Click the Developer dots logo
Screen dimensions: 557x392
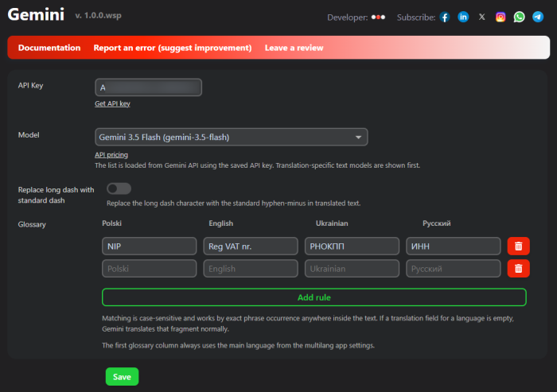[x=378, y=17]
